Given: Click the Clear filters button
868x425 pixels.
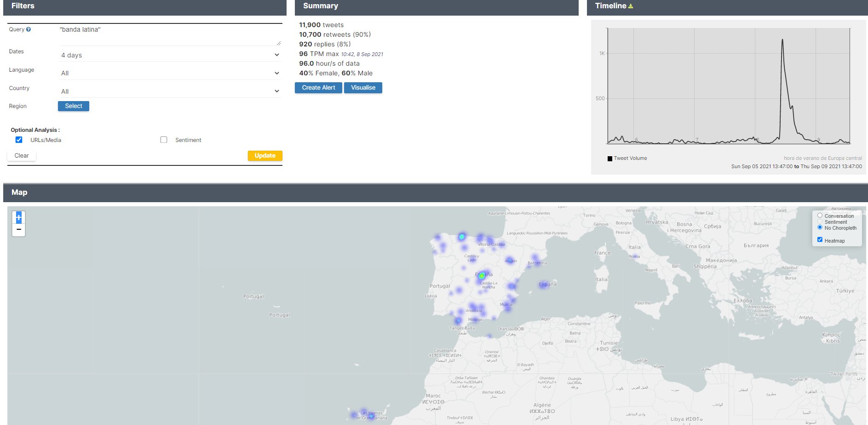Looking at the screenshot, I should click(x=22, y=156).
